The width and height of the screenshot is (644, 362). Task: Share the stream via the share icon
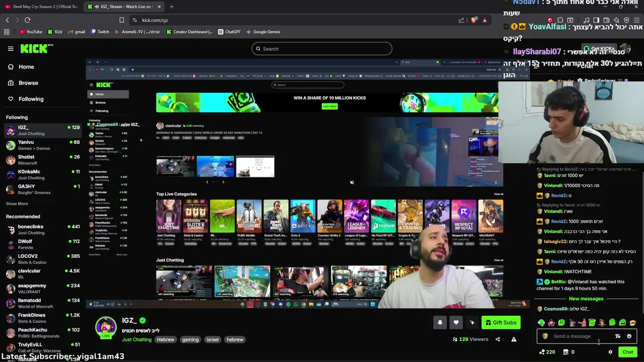[x=498, y=339]
